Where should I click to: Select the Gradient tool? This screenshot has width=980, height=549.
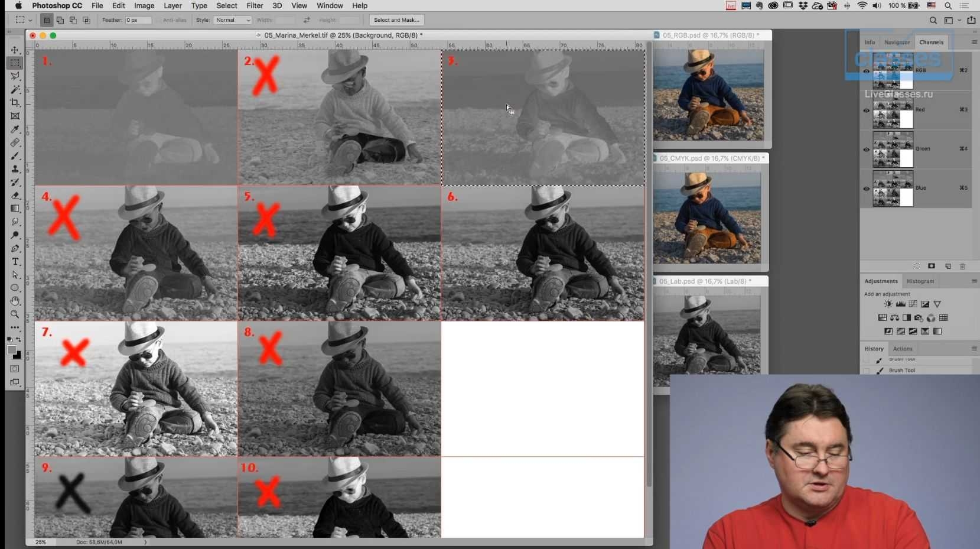pyautogui.click(x=15, y=209)
